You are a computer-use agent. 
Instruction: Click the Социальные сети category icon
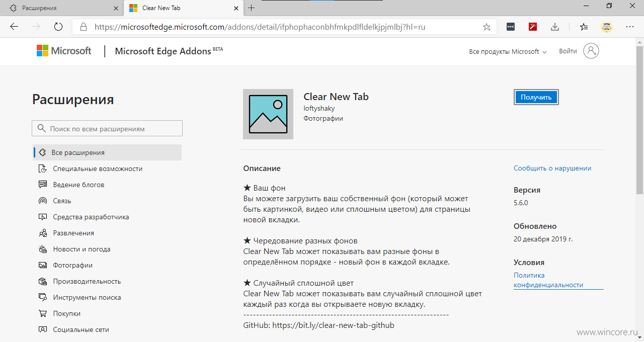tap(43, 329)
